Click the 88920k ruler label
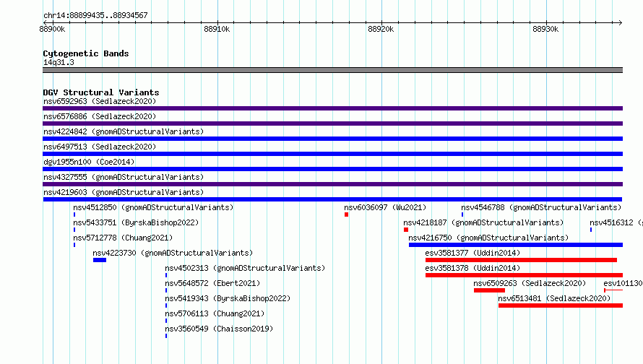 pos(381,29)
